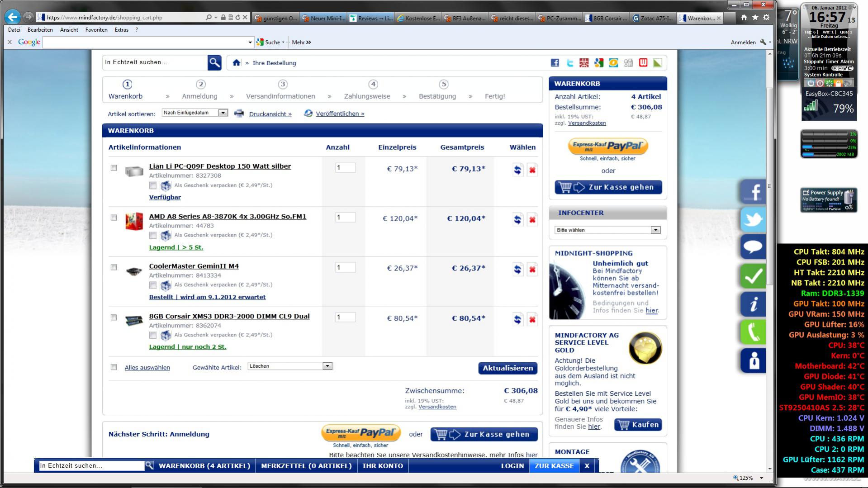
Task: Tick the Alles auswählen checkbox
Action: pyautogui.click(x=114, y=367)
